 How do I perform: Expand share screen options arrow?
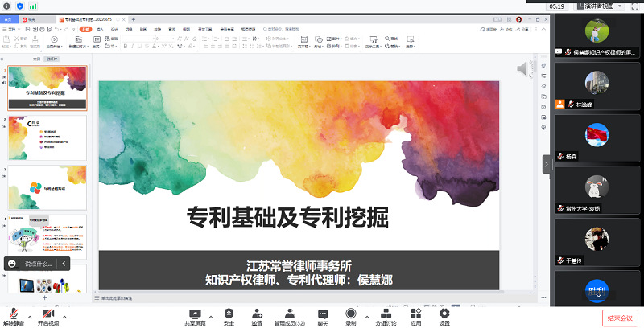click(x=211, y=318)
